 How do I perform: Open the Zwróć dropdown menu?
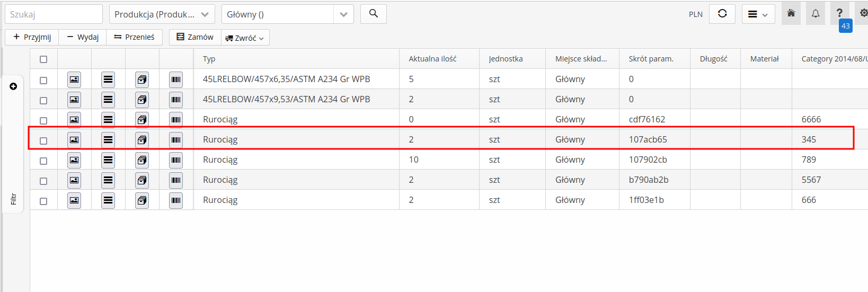point(245,38)
